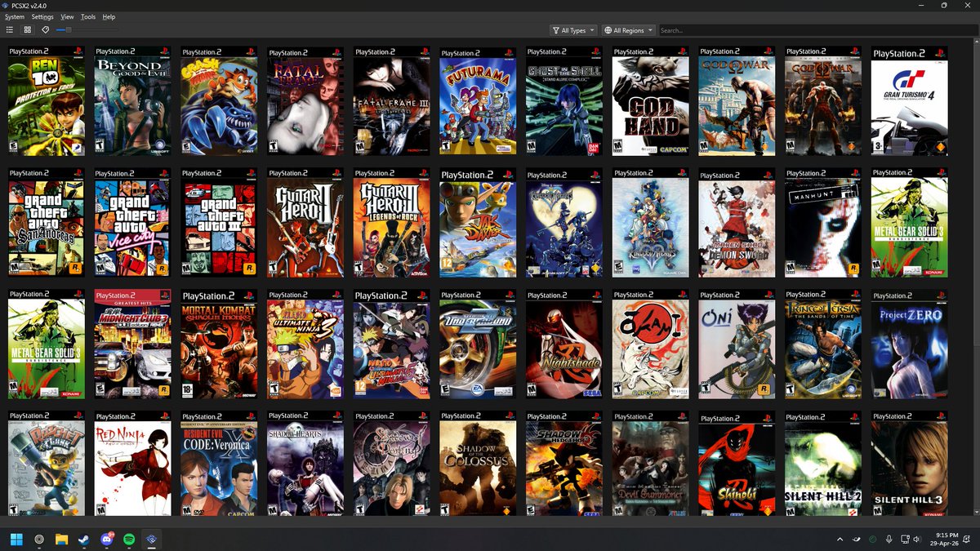The height and width of the screenshot is (551, 980).
Task: Adjust the cover size slider
Action: click(x=86, y=30)
